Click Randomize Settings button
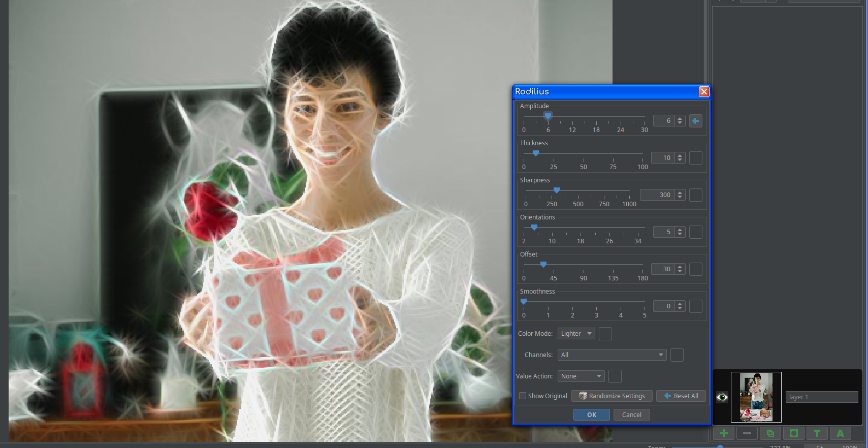868x448 pixels. 612,396
